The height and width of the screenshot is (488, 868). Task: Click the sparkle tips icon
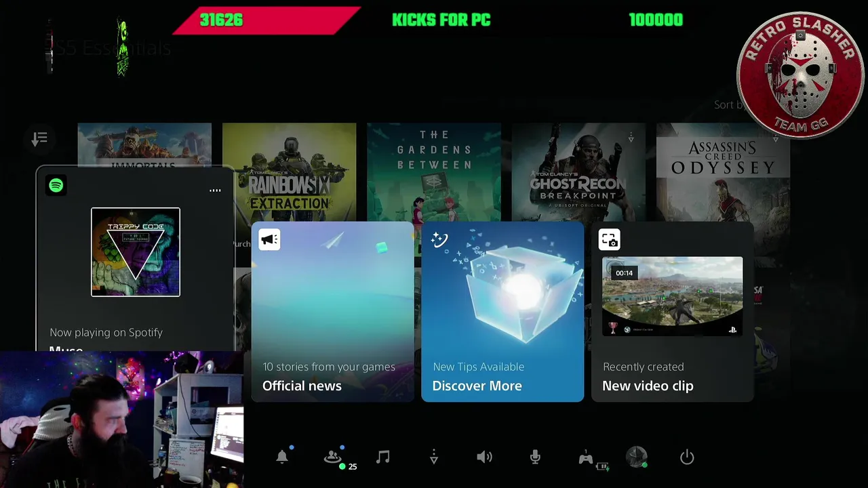[439, 239]
